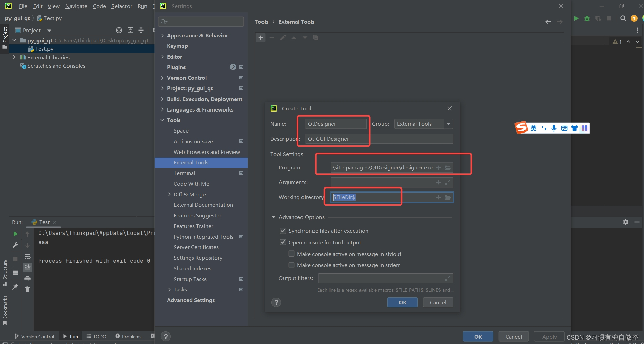Uncheck Synchronize files after execution
The image size is (644, 344).
click(x=283, y=231)
